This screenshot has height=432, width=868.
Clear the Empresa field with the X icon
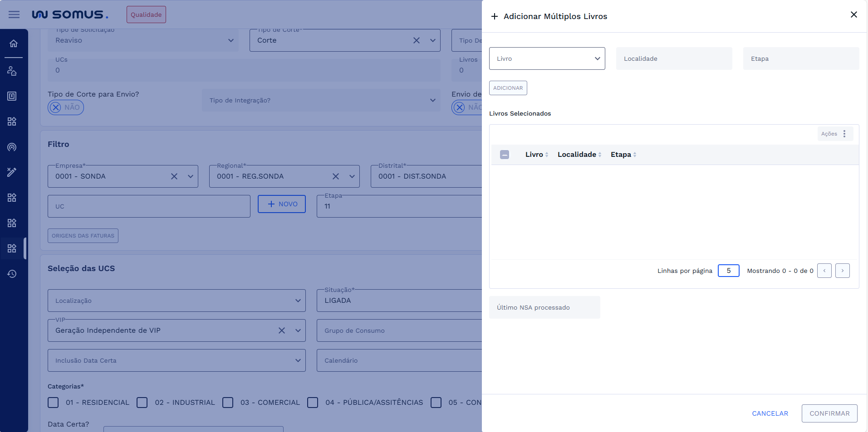pyautogui.click(x=174, y=176)
